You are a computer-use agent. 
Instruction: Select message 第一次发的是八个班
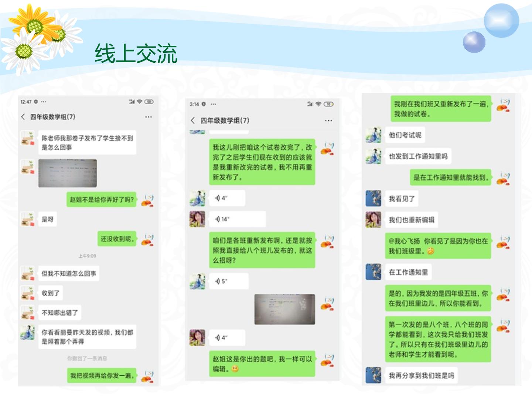438,340
